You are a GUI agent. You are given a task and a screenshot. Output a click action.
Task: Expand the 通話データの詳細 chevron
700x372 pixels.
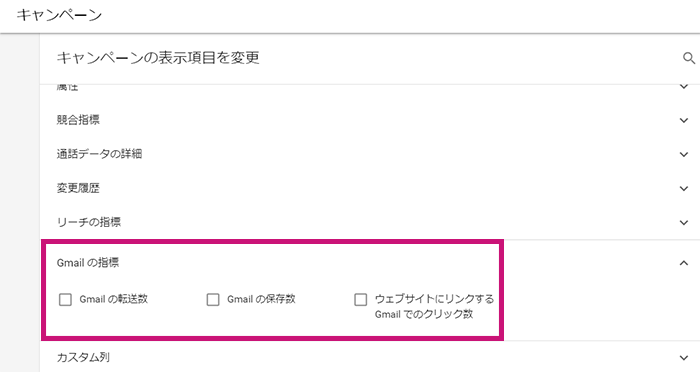tap(684, 155)
